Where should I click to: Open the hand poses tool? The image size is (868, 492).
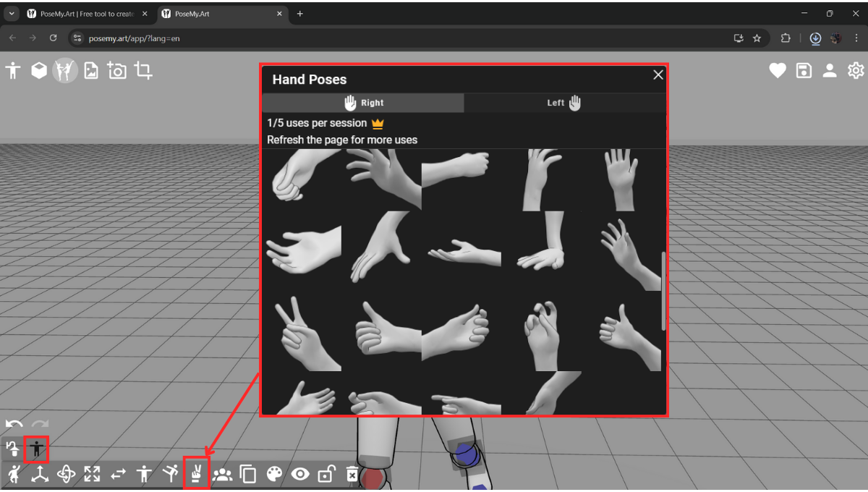[196, 474]
